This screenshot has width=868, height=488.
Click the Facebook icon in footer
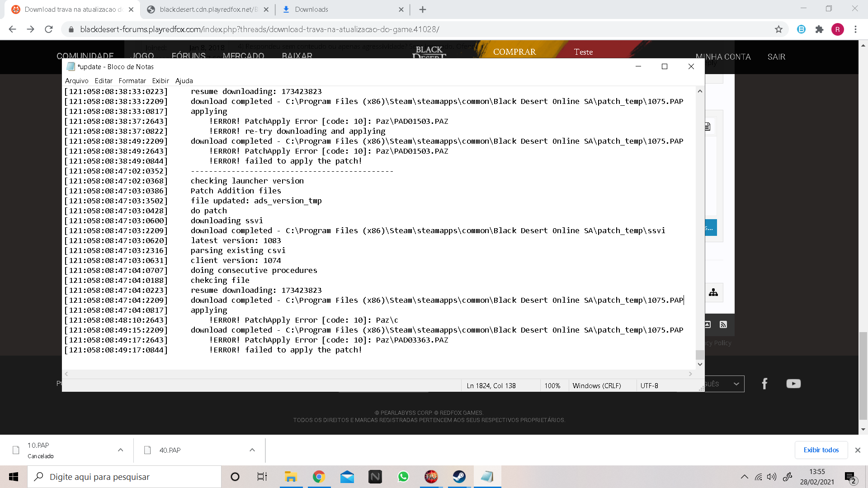[764, 384]
